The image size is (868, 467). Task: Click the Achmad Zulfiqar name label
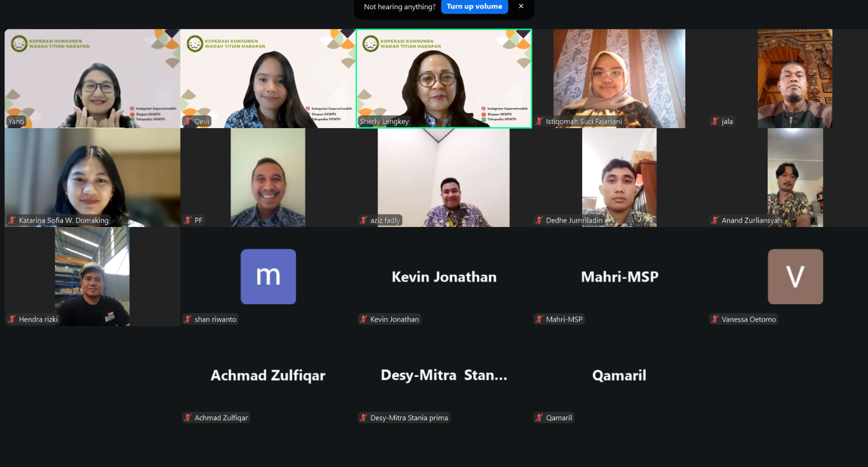[x=221, y=418]
